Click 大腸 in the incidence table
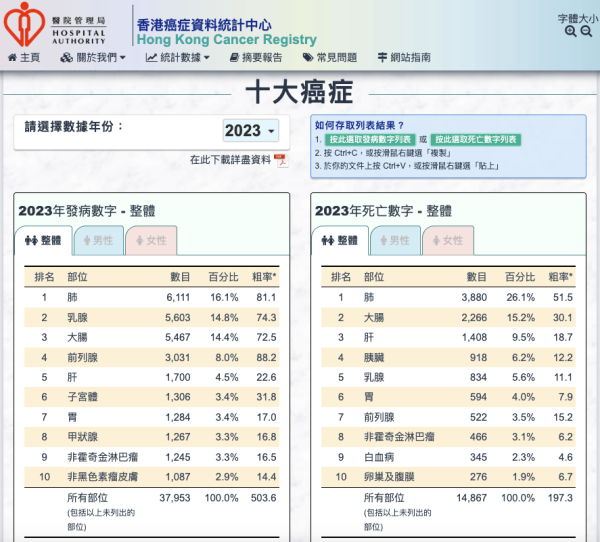 coord(77,337)
